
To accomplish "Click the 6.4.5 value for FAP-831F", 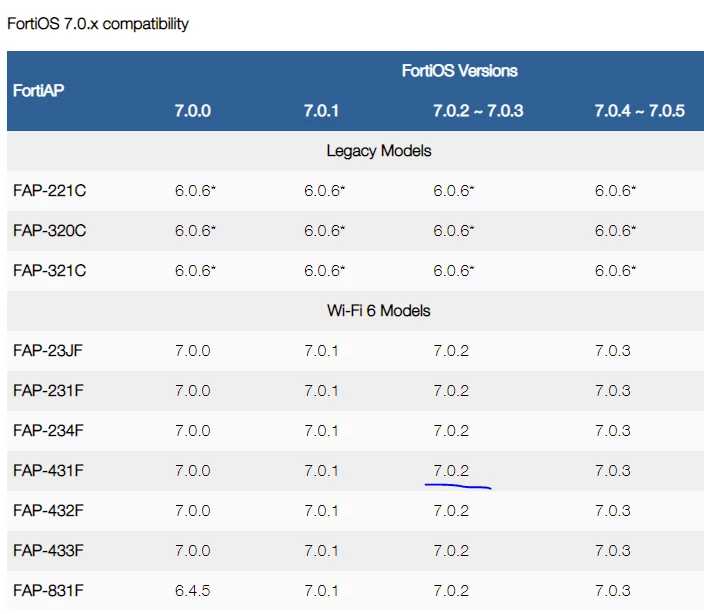I will pos(193,591).
